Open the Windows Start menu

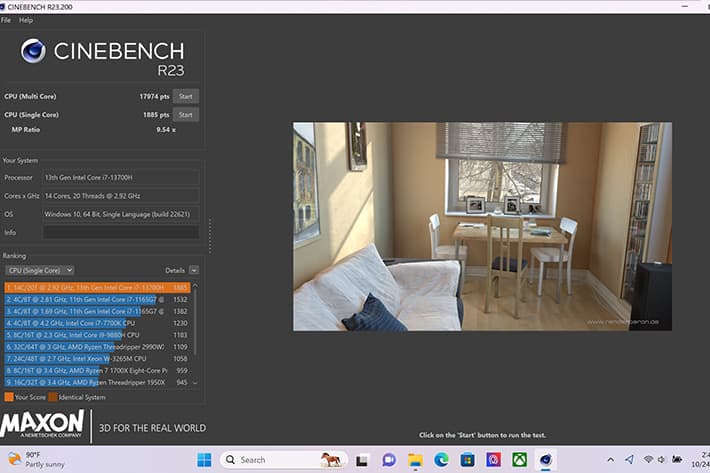point(204,460)
